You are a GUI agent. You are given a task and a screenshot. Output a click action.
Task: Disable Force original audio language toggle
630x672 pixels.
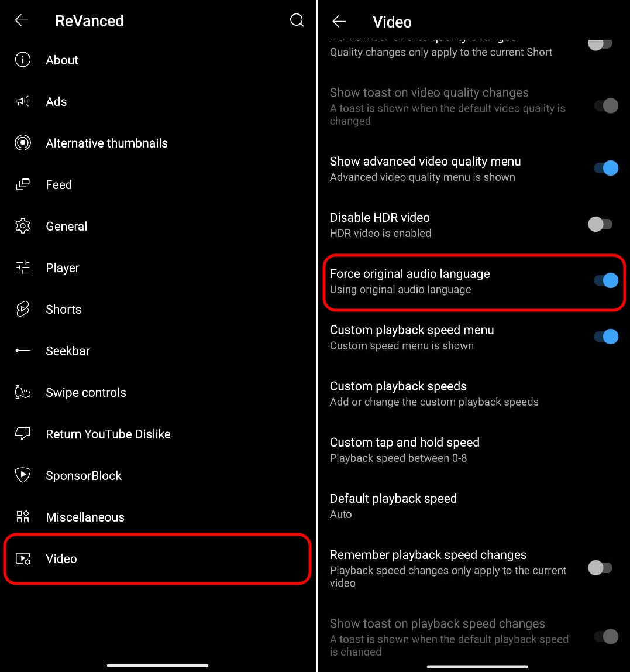pyautogui.click(x=606, y=281)
